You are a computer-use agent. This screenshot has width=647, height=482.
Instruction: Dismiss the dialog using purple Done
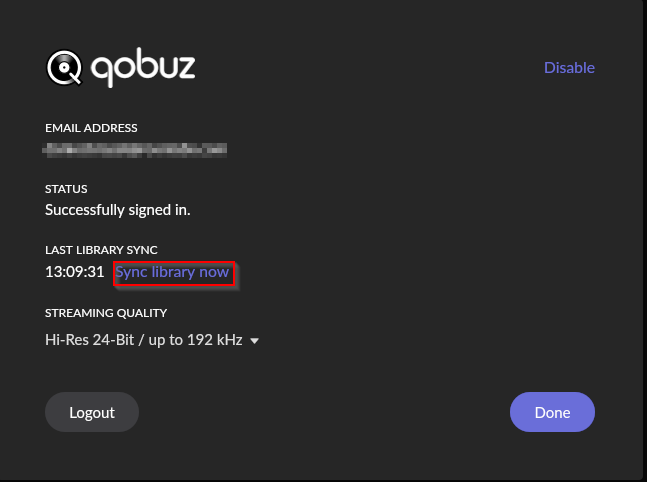pyautogui.click(x=552, y=412)
